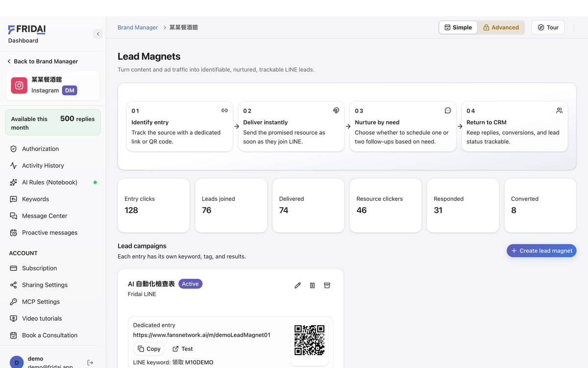Click the Activity History pulse icon
This screenshot has width=588, height=368.
(13, 165)
